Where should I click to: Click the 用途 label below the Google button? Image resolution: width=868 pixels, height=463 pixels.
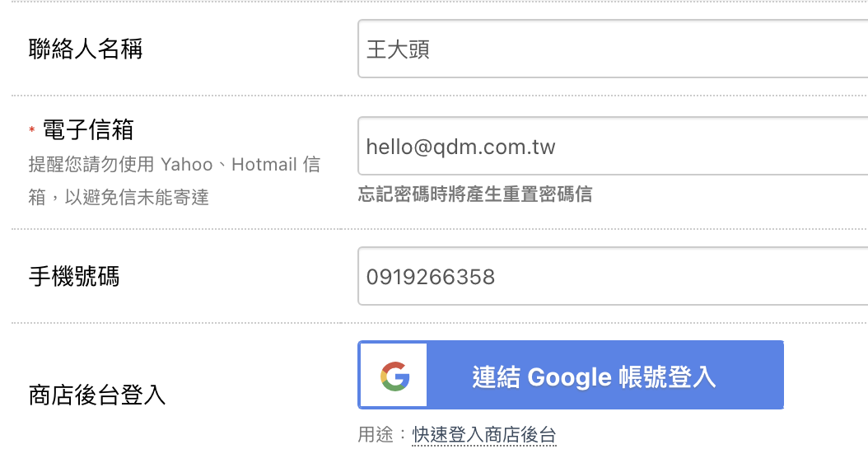click(x=376, y=435)
